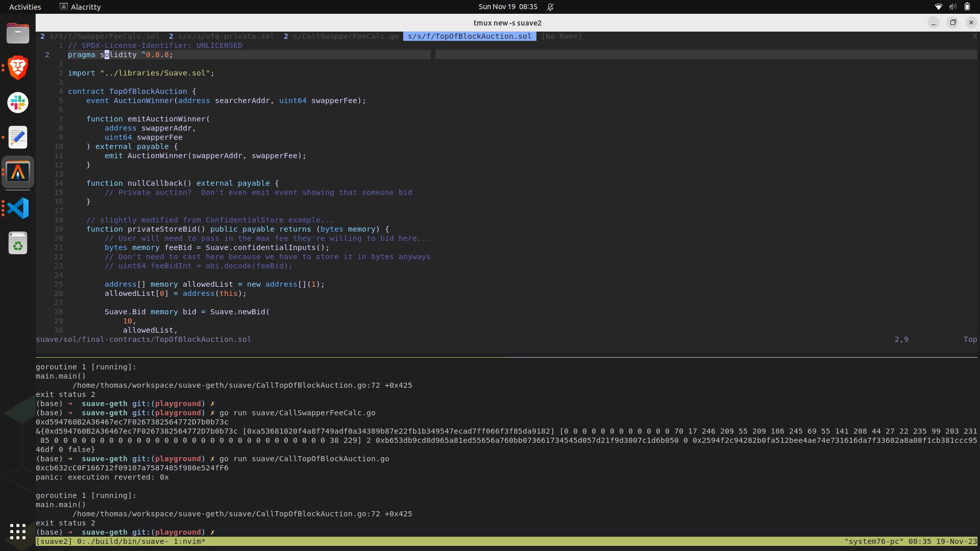The width and height of the screenshot is (980, 551).
Task: Maximize or restore the tmux window
Action: (952, 22)
